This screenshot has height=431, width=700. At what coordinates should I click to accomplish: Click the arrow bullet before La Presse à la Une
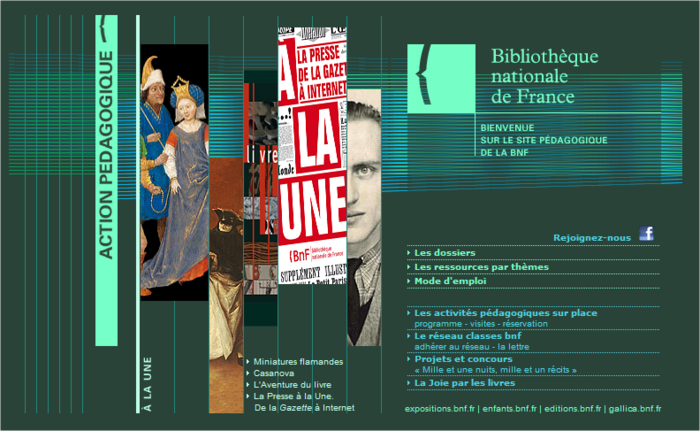click(x=248, y=396)
